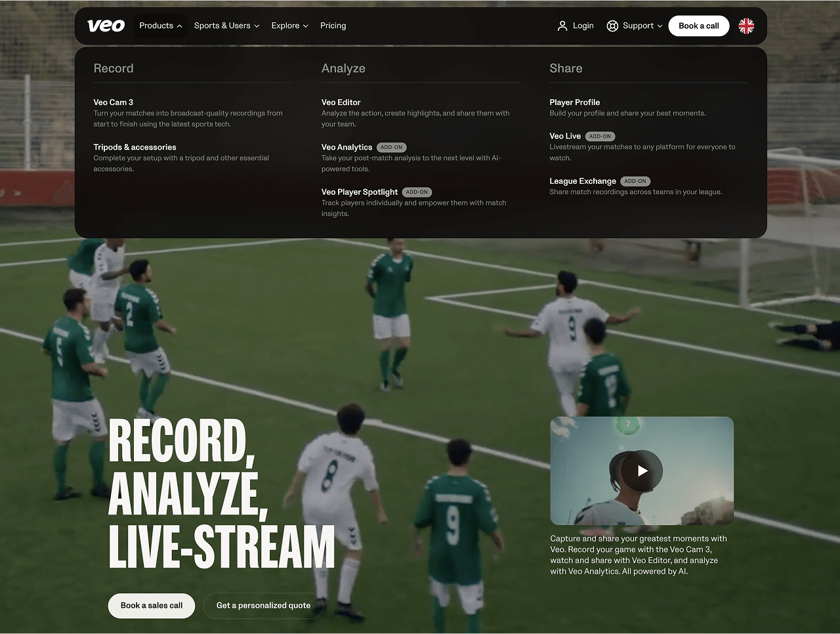Click the ADD-ON badge beside Veo Analytics

392,148
